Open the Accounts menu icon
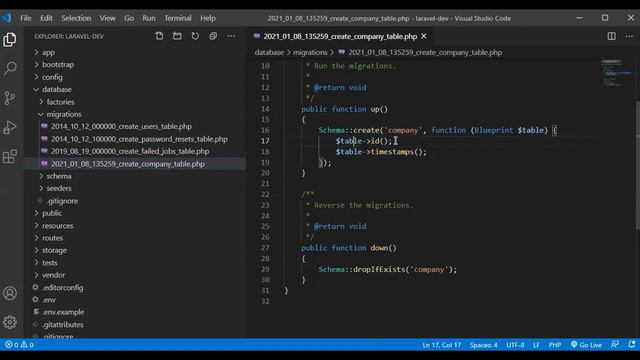The height and width of the screenshot is (360, 640). (x=10, y=293)
